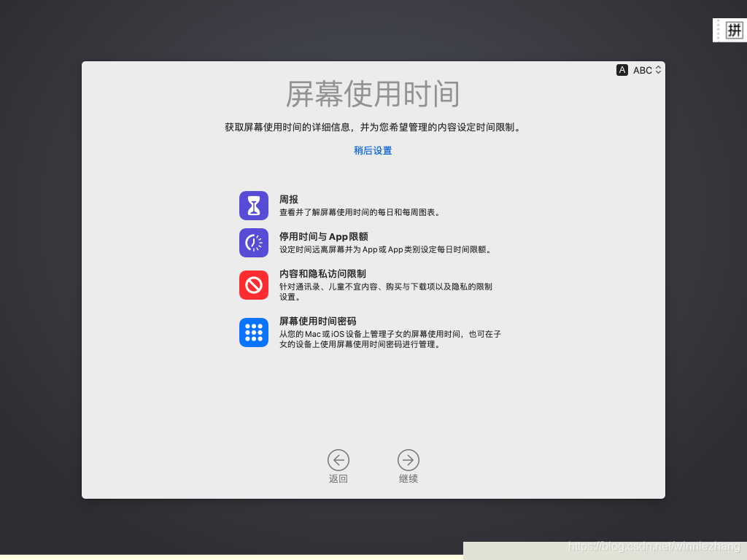Click the 拼 pinyin input indicator
This screenshot has width=747, height=560.
point(733,31)
